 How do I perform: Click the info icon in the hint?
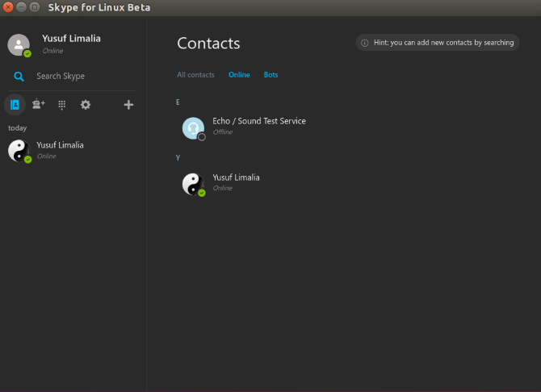click(x=365, y=43)
